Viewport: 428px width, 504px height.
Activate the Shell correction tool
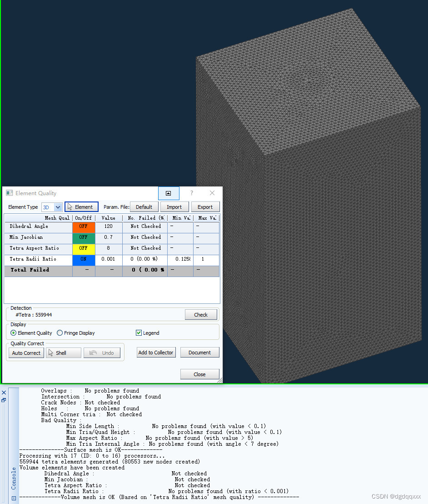(63, 353)
